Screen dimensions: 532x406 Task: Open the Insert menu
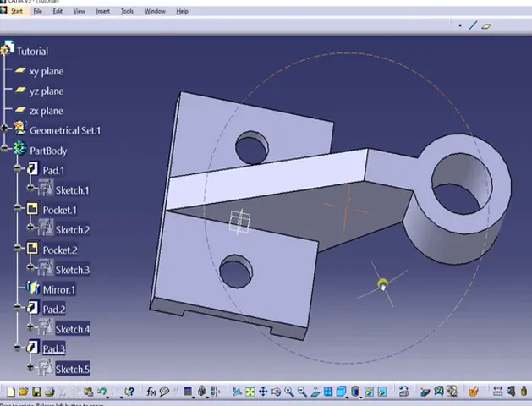tap(102, 11)
